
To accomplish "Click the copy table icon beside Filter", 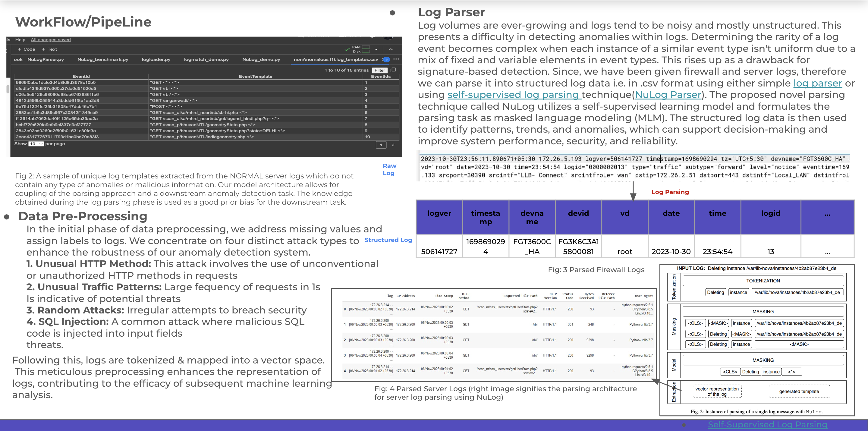I will click(x=393, y=70).
